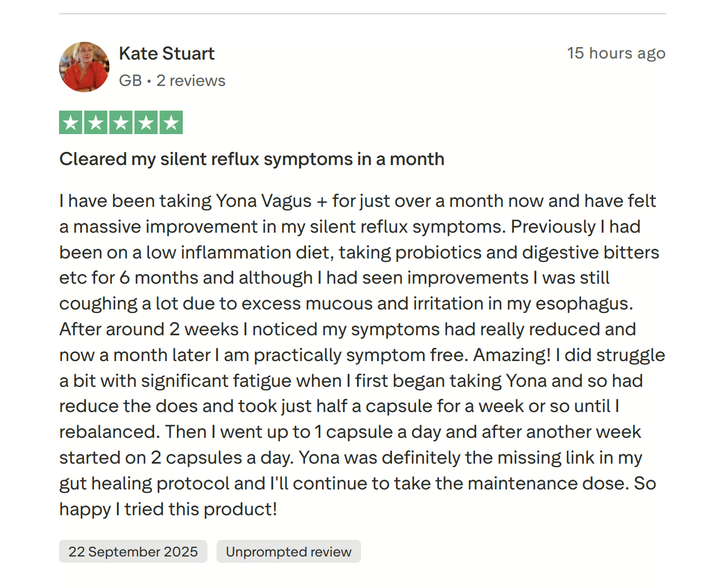
Task: Click the horizontal divider above the review
Action: pyautogui.click(x=362, y=14)
